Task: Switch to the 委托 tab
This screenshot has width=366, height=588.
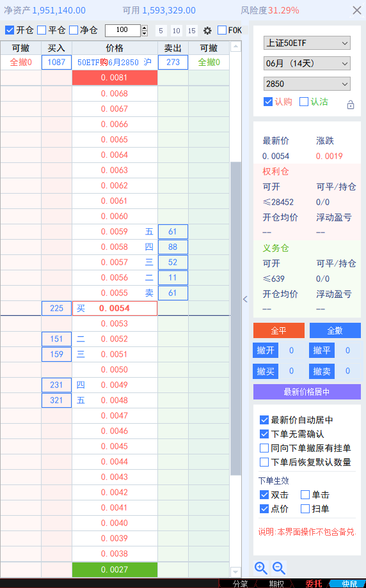Action: click(x=314, y=584)
